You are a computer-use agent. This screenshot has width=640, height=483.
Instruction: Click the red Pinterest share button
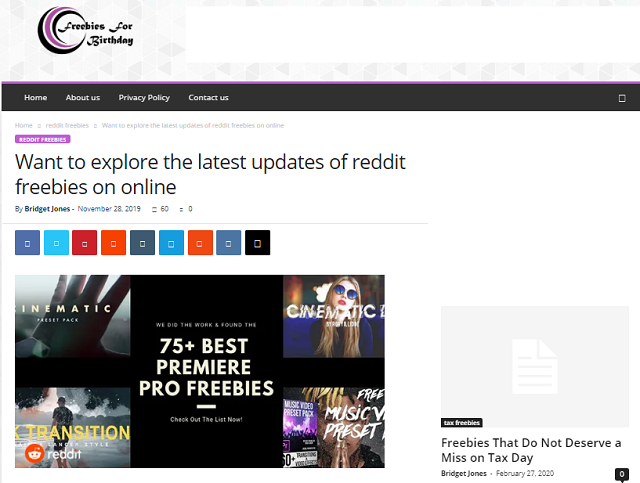point(85,243)
